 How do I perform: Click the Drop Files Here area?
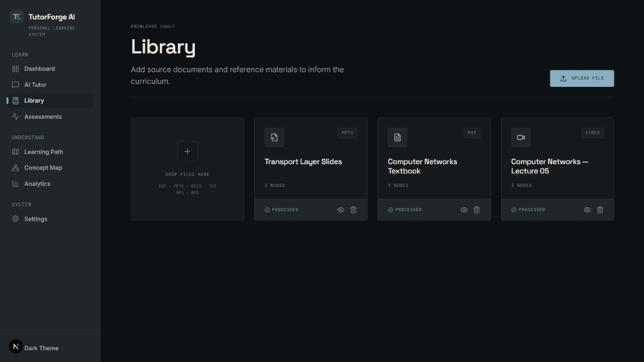pos(187,169)
